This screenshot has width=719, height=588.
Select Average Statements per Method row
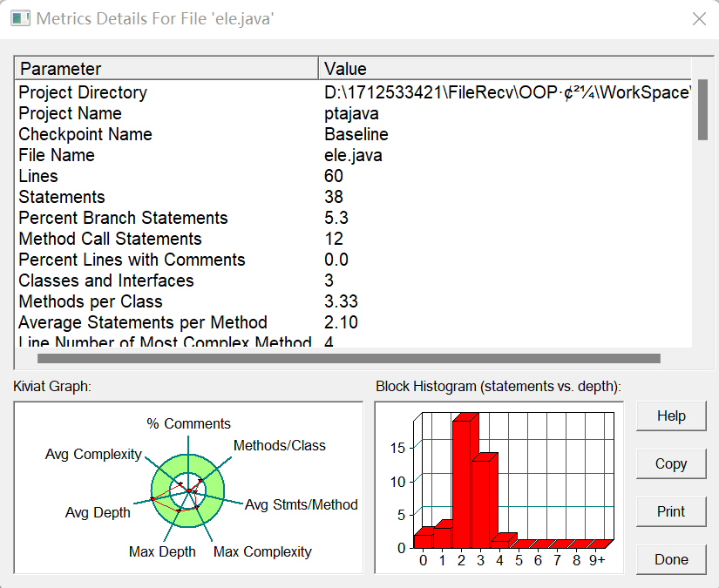(353, 322)
